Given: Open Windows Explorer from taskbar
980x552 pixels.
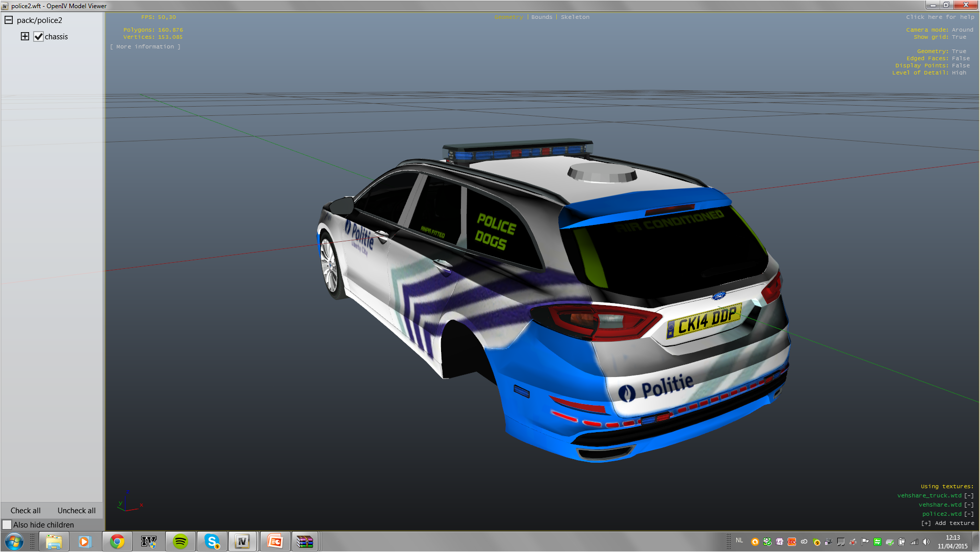Looking at the screenshot, I should (54, 541).
